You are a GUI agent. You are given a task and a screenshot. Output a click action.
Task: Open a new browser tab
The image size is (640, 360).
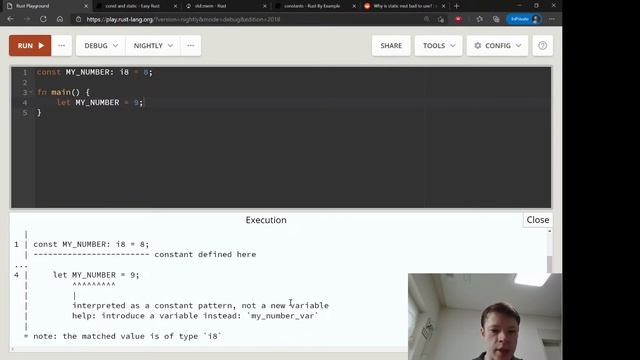457,6
